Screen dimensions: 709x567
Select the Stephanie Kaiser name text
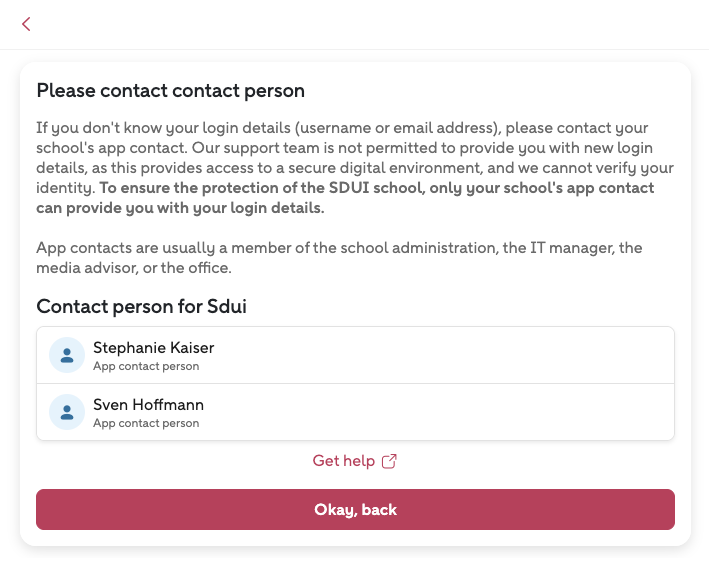tap(153, 348)
